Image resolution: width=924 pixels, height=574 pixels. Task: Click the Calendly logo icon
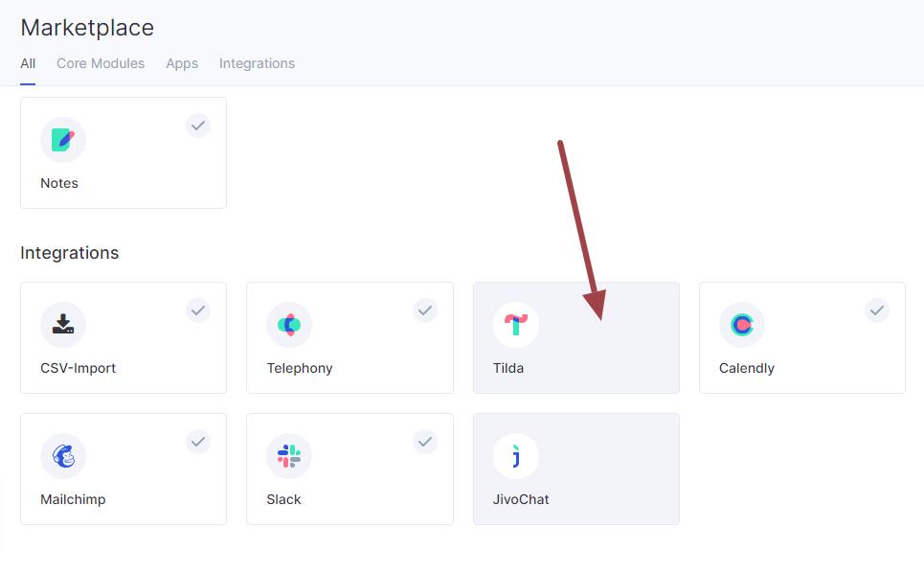click(742, 325)
